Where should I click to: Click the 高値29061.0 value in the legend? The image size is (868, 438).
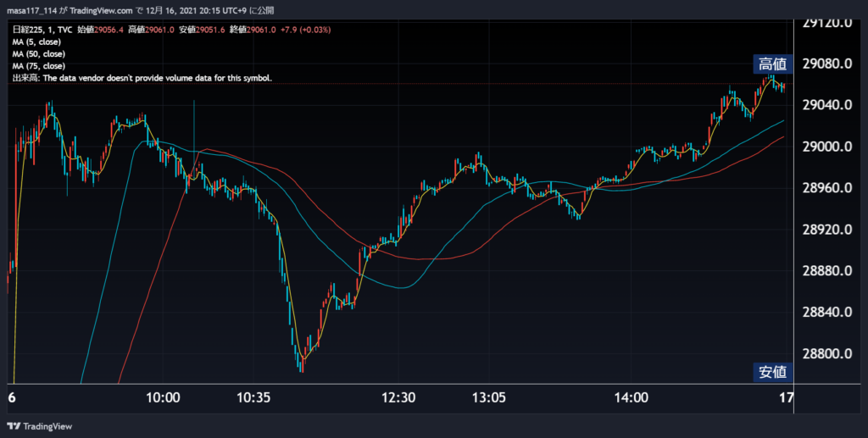(x=153, y=30)
